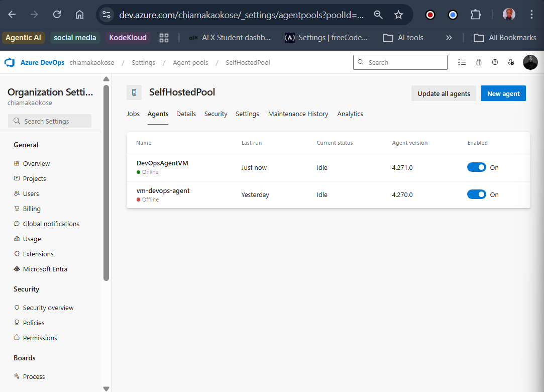Switch to the Analytics tab
This screenshot has width=544, height=392.
pyautogui.click(x=350, y=114)
